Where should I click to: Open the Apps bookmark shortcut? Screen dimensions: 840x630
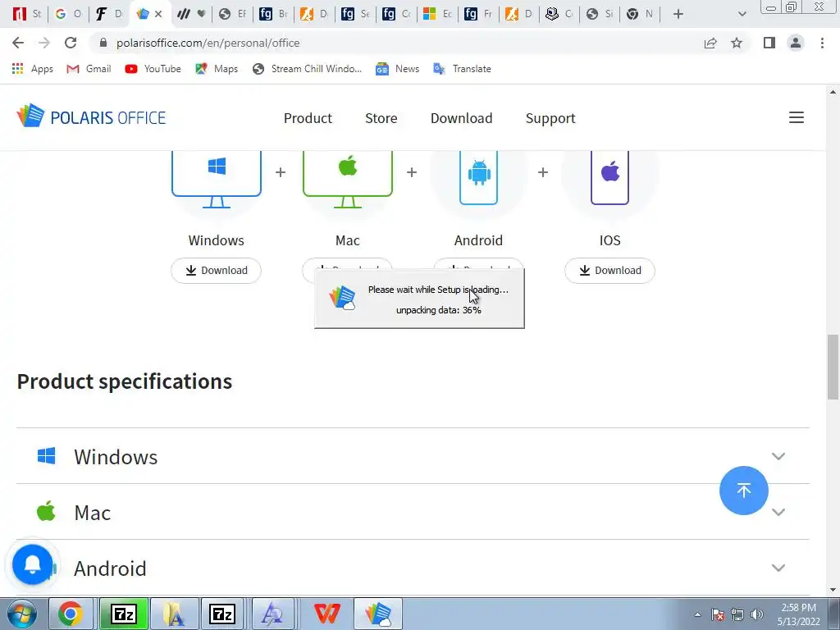click(x=33, y=69)
